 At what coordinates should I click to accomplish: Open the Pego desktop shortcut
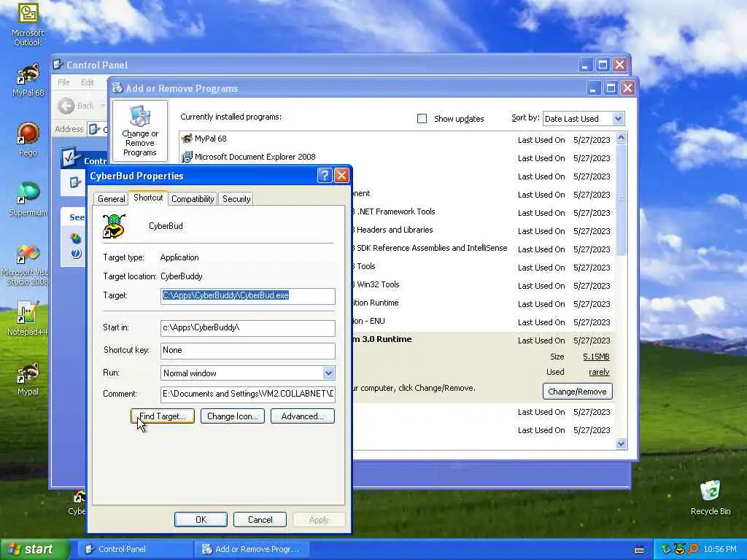click(x=28, y=139)
